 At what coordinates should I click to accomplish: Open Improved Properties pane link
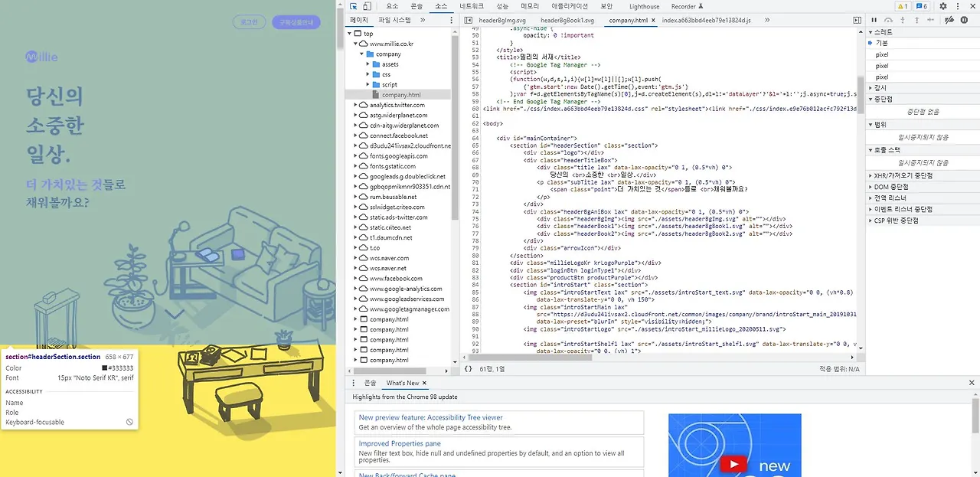pyautogui.click(x=400, y=443)
